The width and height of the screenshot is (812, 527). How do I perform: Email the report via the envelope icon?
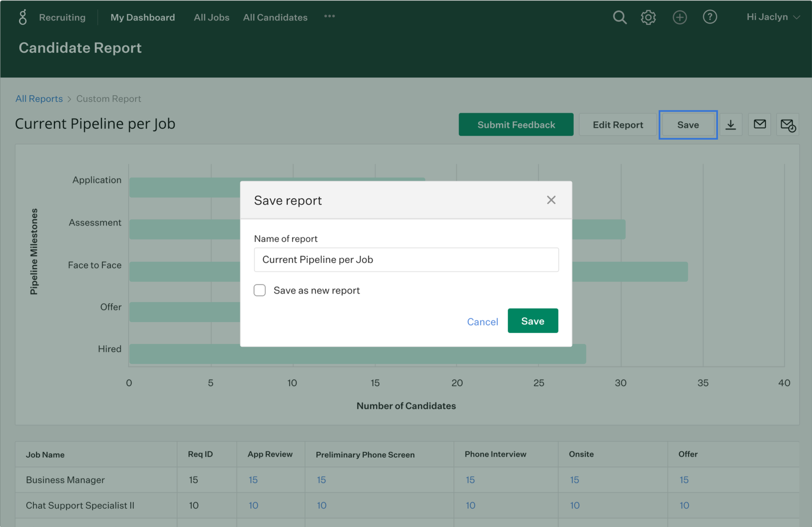pos(759,124)
